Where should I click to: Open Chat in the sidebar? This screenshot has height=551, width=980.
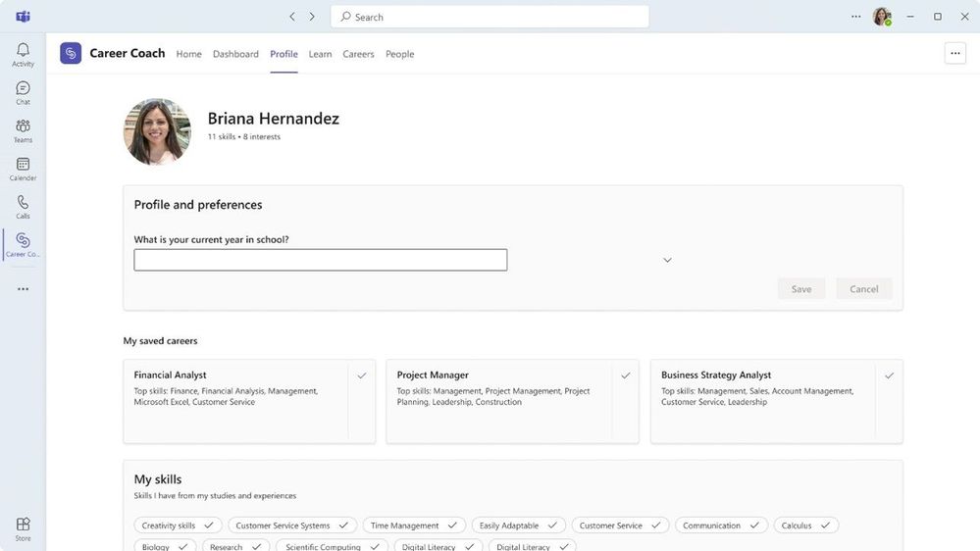(24, 93)
